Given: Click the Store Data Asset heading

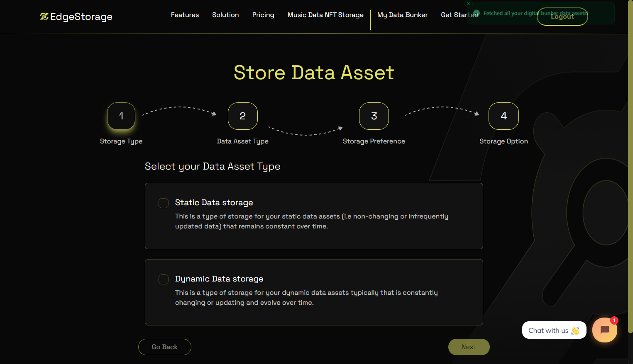Looking at the screenshot, I should pyautogui.click(x=314, y=73).
